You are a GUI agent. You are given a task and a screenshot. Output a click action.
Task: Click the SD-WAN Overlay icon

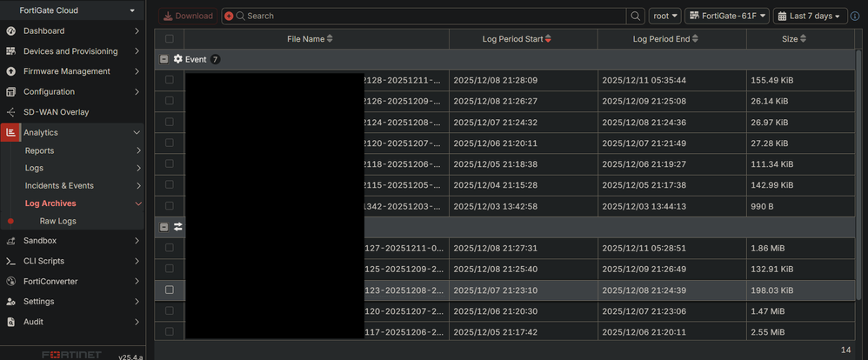pyautogui.click(x=10, y=112)
